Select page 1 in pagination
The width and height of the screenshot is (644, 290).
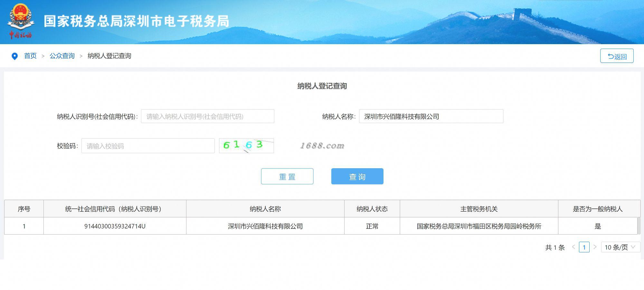(584, 247)
